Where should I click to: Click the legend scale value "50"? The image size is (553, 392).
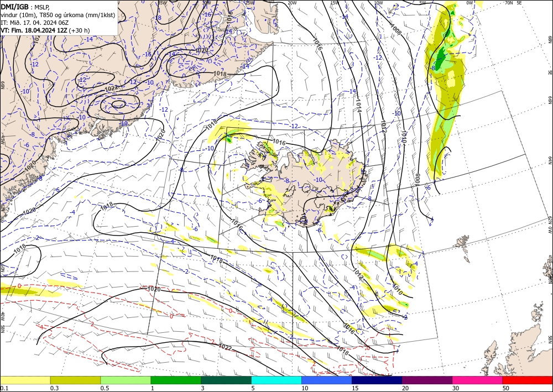click(507, 388)
